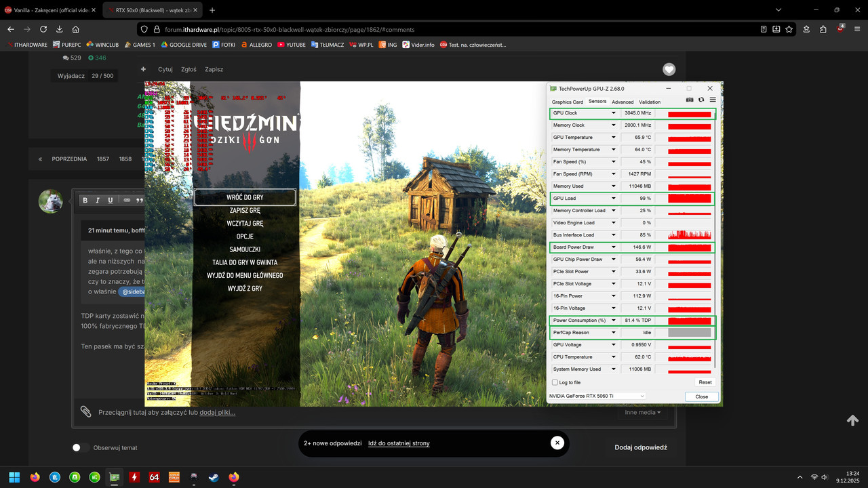Click the GPU-Z refresh icon
The width and height of the screenshot is (868, 488).
701,100
